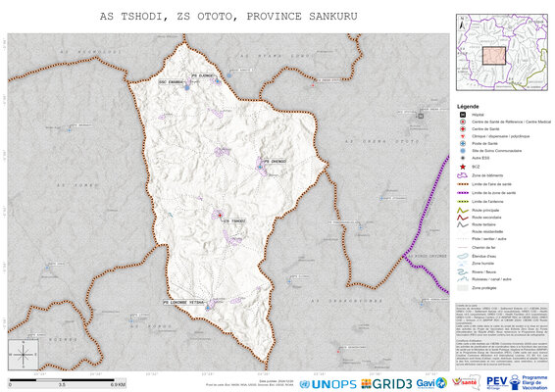The height and width of the screenshot is (392, 555).
Task: Click the Site de Soins Communautaire legend dot
Action: 462,151
